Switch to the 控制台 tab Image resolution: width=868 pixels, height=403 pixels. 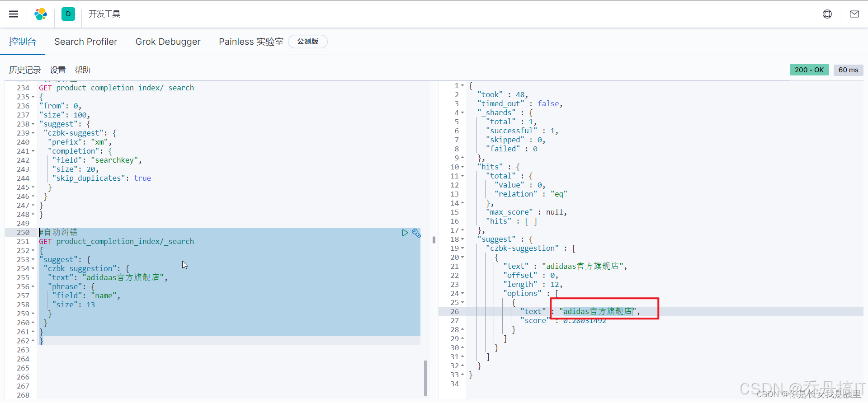23,42
